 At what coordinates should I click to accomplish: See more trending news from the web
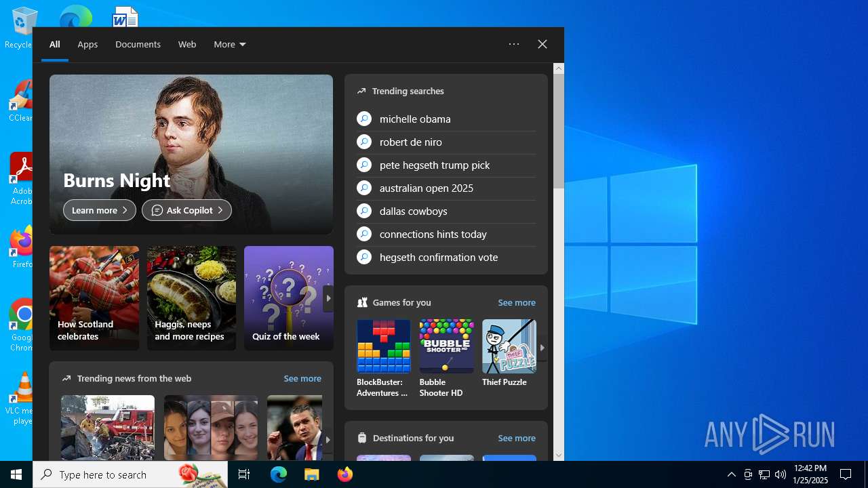click(x=302, y=378)
